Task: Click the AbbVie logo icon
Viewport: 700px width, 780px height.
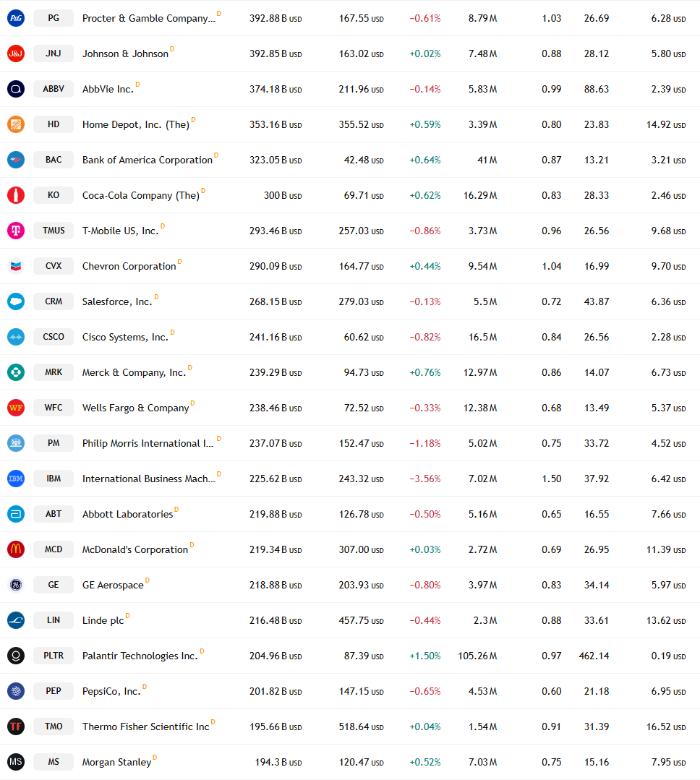Action: (x=16, y=89)
